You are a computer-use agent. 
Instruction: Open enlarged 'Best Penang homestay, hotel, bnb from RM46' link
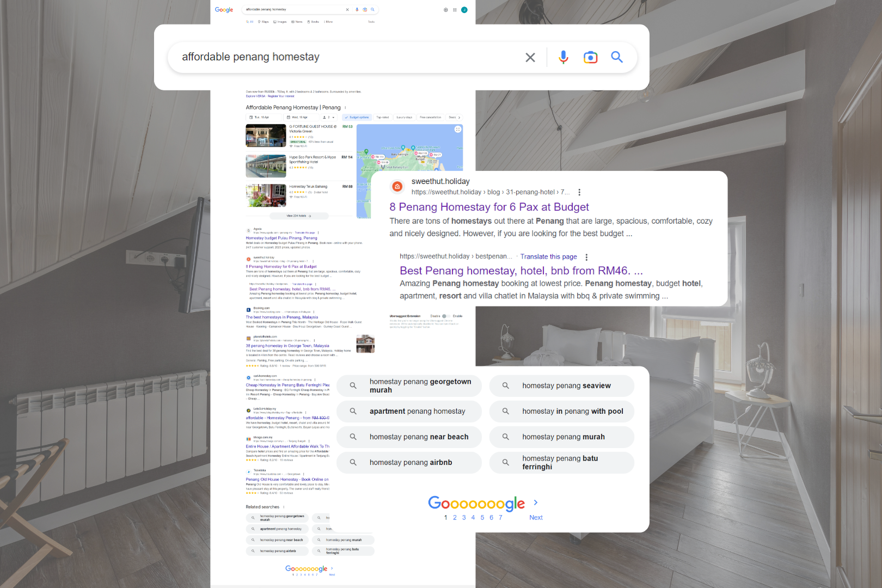[x=521, y=271]
